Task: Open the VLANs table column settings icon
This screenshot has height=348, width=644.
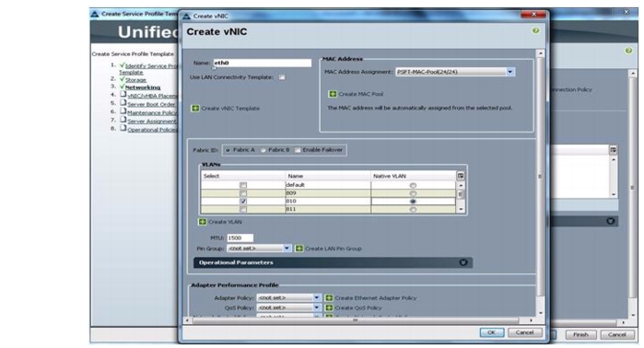Action: click(x=461, y=176)
